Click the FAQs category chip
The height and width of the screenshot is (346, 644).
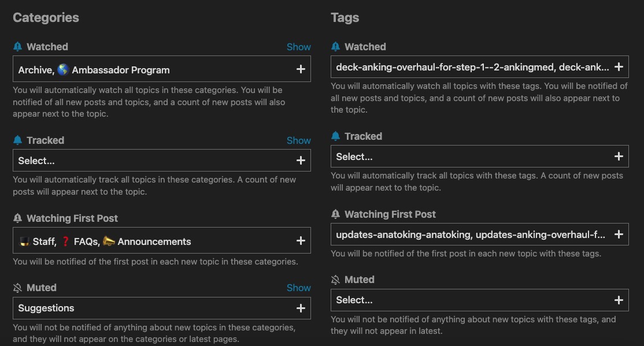coord(80,241)
